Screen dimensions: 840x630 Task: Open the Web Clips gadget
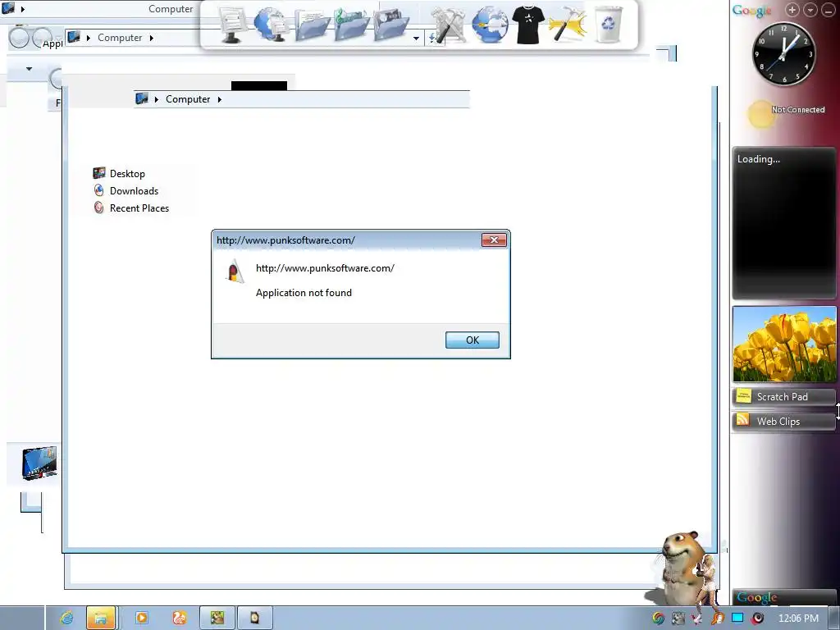[783, 422]
